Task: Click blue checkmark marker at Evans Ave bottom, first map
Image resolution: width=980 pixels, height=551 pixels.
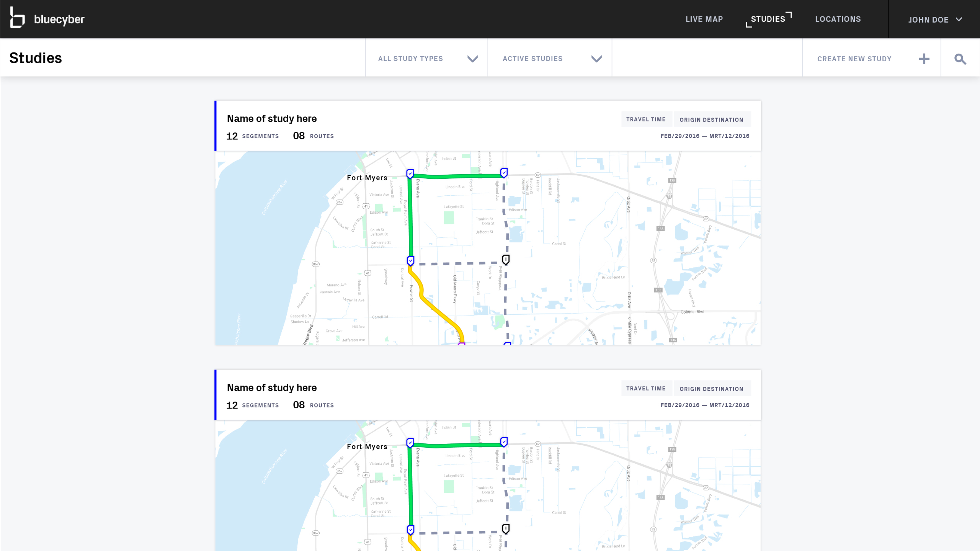Action: pyautogui.click(x=410, y=261)
